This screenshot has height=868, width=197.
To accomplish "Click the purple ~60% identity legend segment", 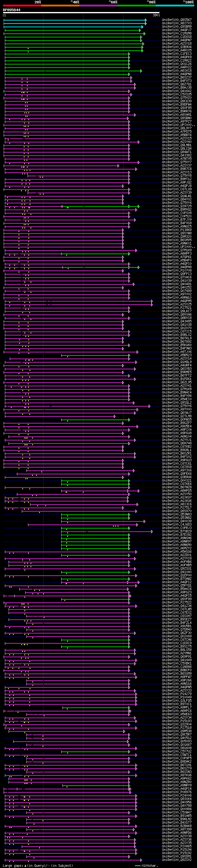I will pos(99,6).
